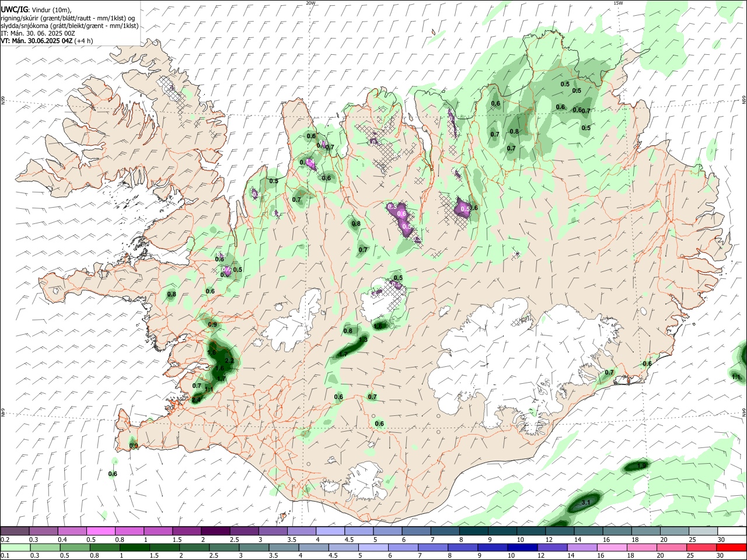Screen dimensions: 747x560
Task: Select the '2.2' precipitation value on the map
Action: pyautogui.click(x=229, y=361)
